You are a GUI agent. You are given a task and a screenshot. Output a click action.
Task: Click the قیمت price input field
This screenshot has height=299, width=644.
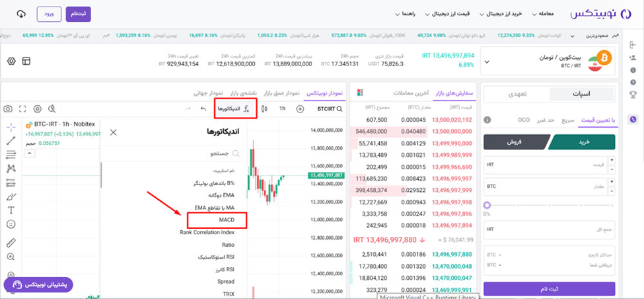(x=546, y=165)
